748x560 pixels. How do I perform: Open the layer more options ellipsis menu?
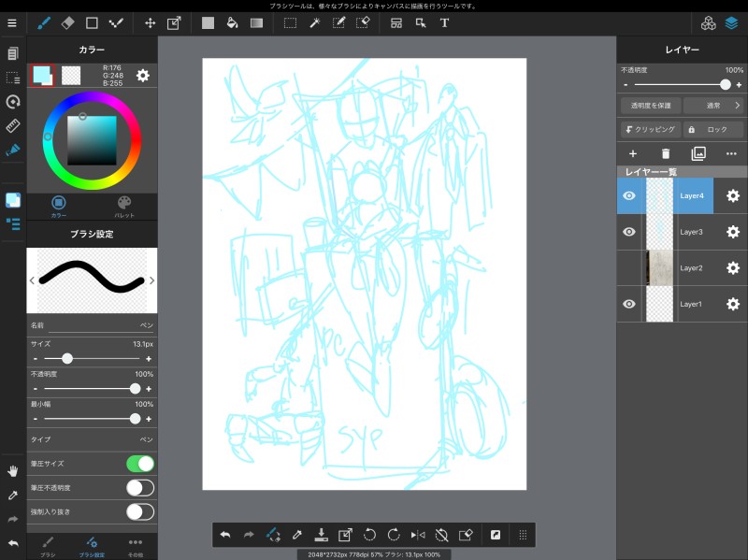point(731,153)
